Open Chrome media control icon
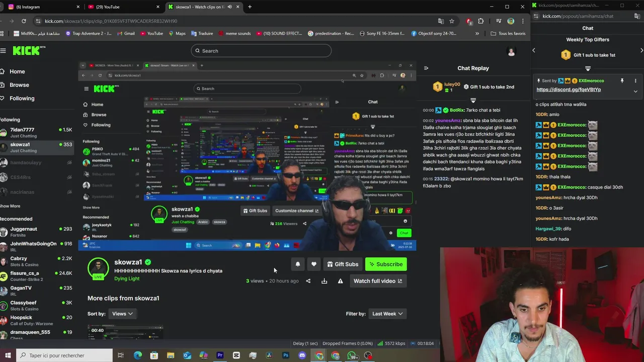This screenshot has width=644, height=362. click(499, 21)
